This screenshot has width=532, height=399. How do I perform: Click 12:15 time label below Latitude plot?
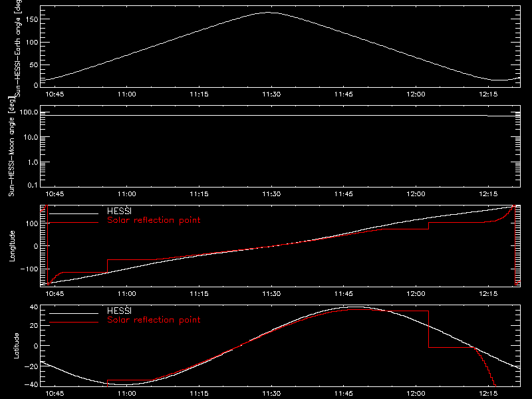[488, 394]
